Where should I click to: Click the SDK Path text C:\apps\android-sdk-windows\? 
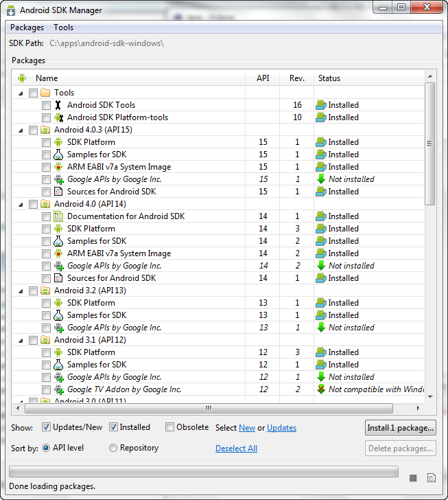click(106, 43)
